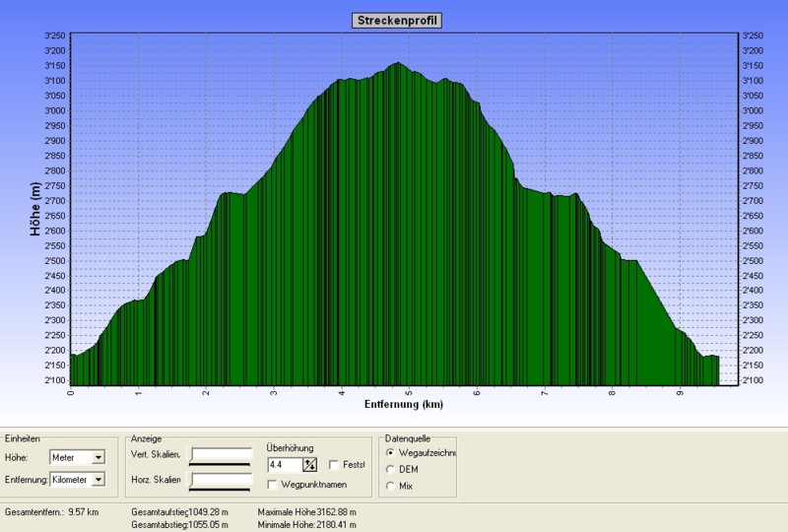Open the Entfernung unit dropdown
Image resolution: width=788 pixels, height=532 pixels.
(x=98, y=480)
